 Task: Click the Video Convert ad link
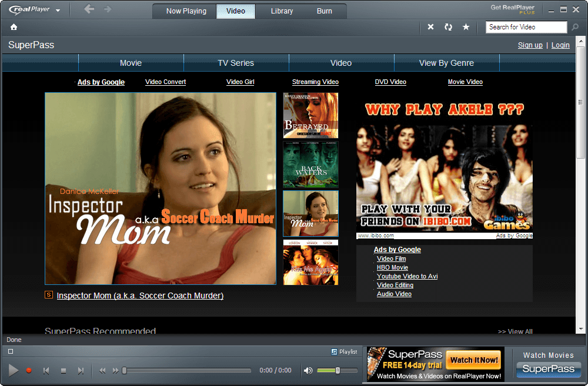165,82
